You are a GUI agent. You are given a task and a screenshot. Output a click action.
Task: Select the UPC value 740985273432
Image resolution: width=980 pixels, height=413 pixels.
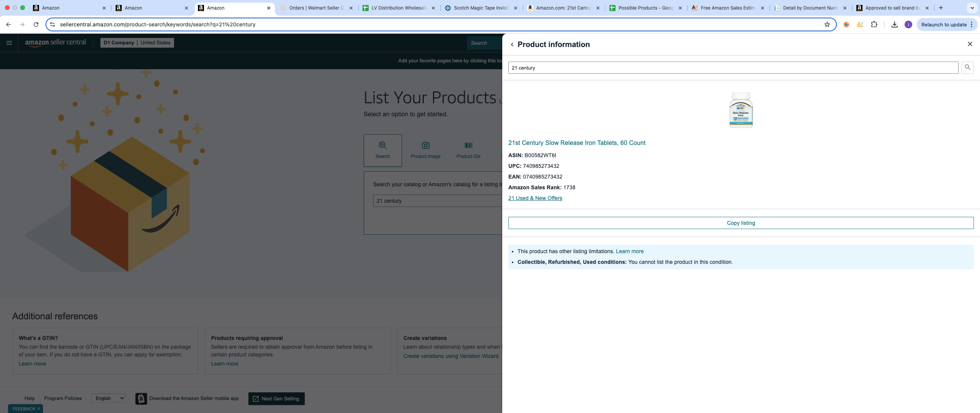click(x=541, y=166)
